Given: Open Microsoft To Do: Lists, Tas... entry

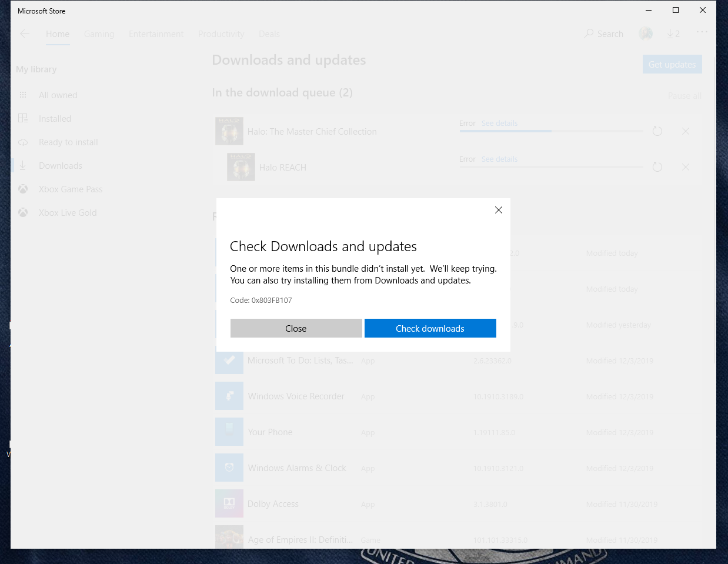Looking at the screenshot, I should click(300, 361).
